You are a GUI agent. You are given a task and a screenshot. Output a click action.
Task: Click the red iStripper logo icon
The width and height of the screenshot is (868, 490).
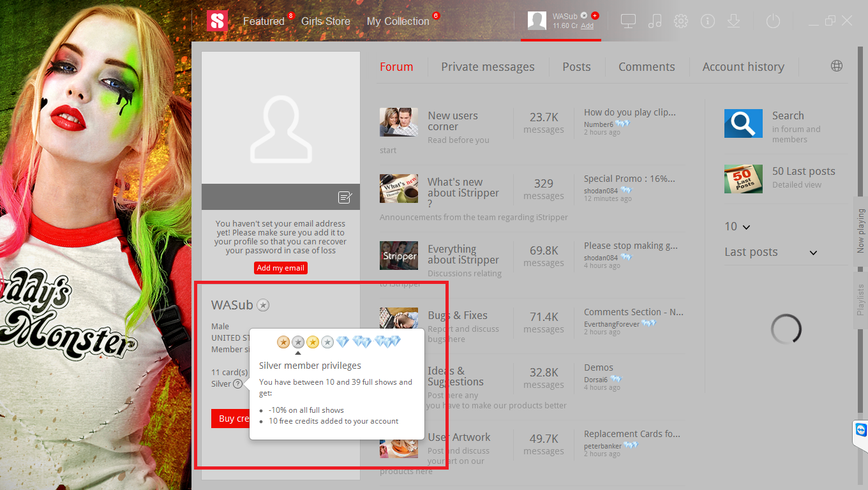pyautogui.click(x=217, y=21)
